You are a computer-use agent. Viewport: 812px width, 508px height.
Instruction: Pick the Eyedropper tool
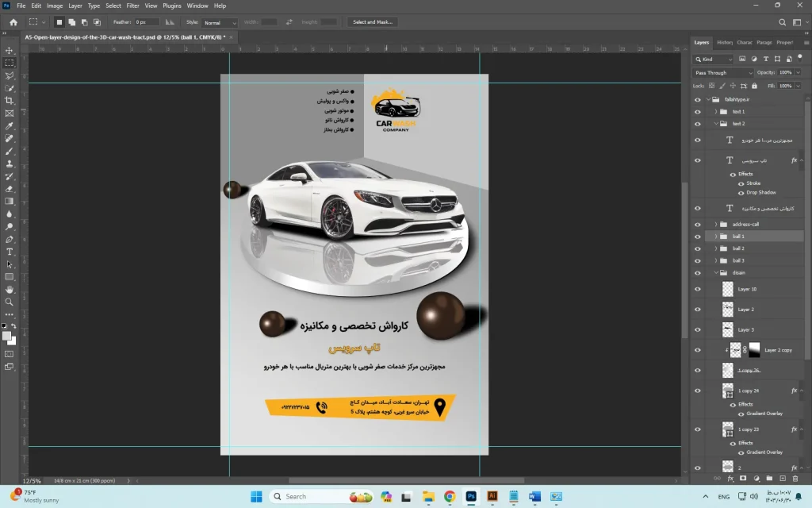coord(10,126)
